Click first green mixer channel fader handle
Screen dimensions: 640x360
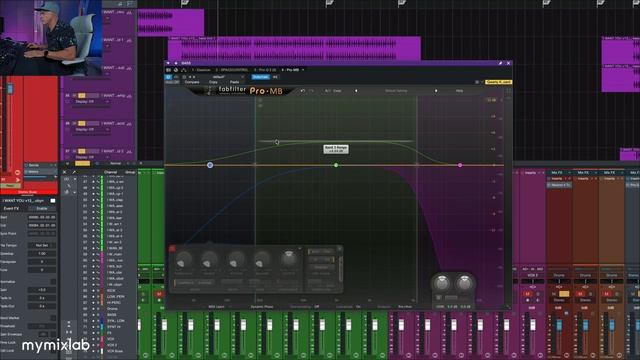tap(164, 325)
